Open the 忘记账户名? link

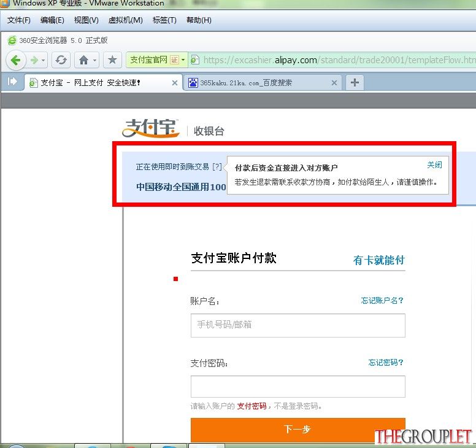point(382,300)
